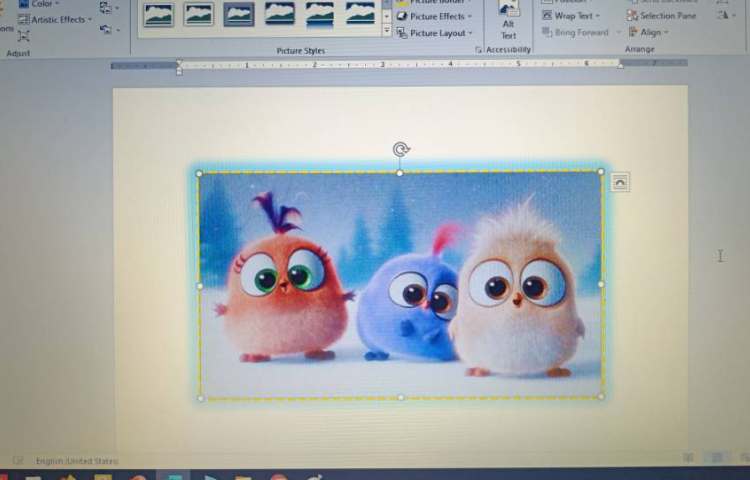
Task: Open Picture Styles dialog launcher
Action: click(x=478, y=50)
